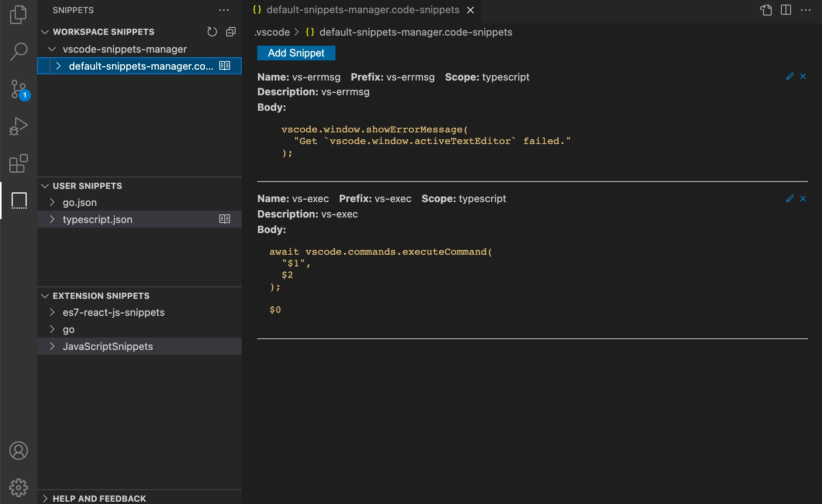The width and height of the screenshot is (822, 504).
Task: Collapse all in Workspace Snippets section
Action: (x=231, y=32)
